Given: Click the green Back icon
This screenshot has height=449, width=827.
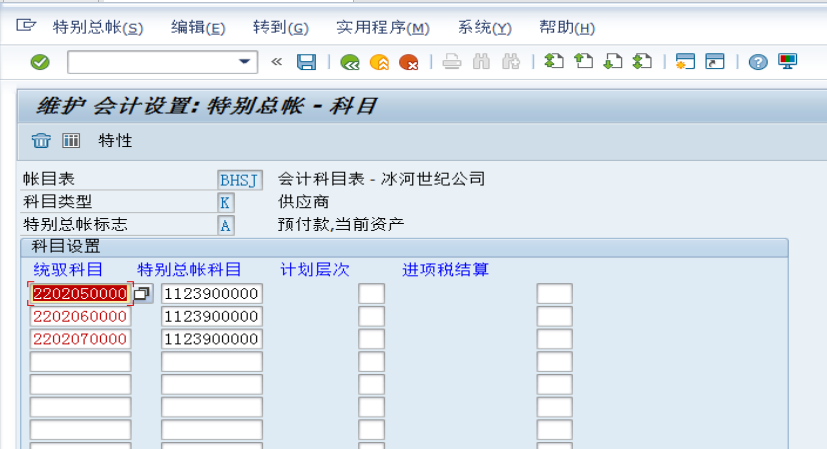Looking at the screenshot, I should point(350,62).
